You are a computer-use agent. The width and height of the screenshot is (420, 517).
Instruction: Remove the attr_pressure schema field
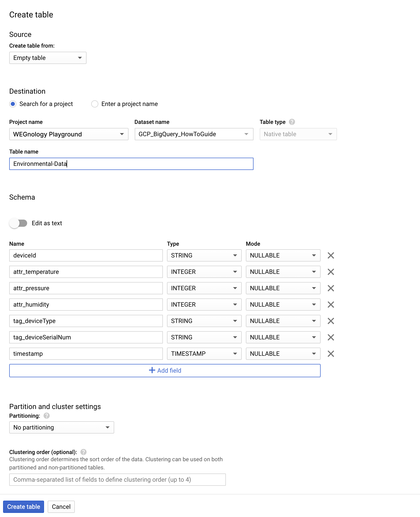pos(331,288)
